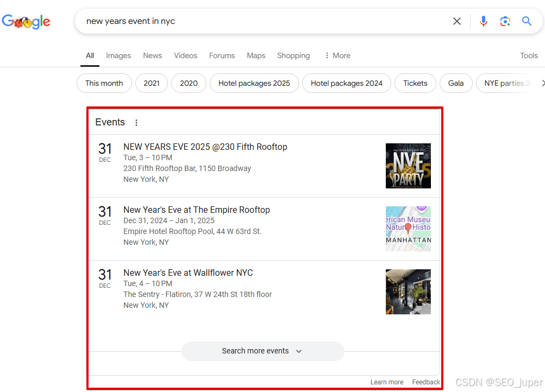
Task: Submit search with magnifying glass icon
Action: (527, 21)
